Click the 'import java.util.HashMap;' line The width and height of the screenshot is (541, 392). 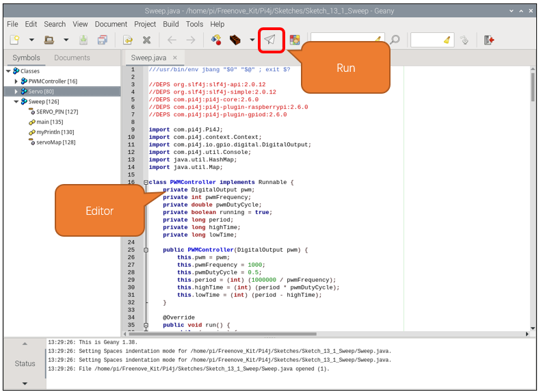click(193, 160)
